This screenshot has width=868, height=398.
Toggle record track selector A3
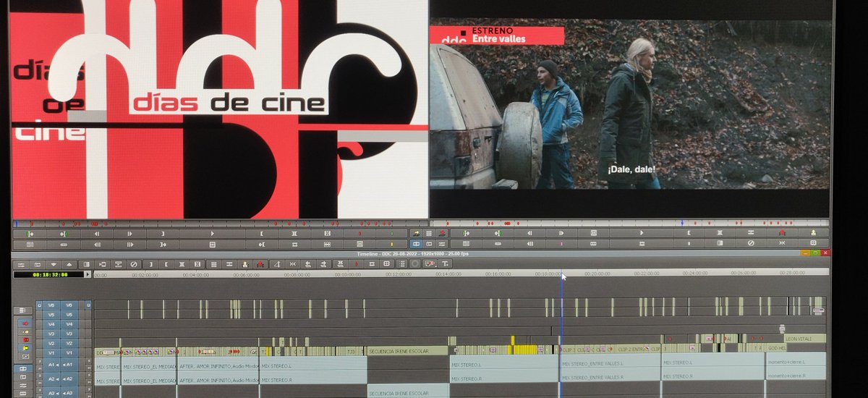point(69,393)
